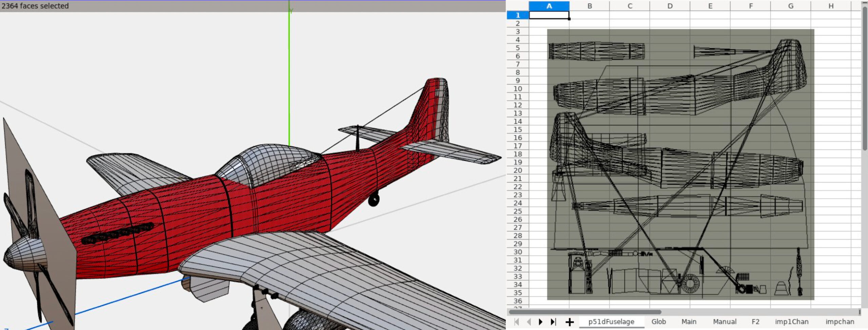Jump to the first sheet navigation icon
Screen dimensions: 868x330
(x=517, y=322)
